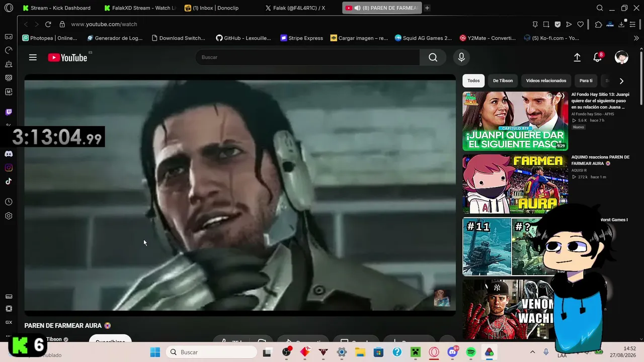Open the toolbar flow send arrow icon
The width and height of the screenshot is (644, 362).
569,24
